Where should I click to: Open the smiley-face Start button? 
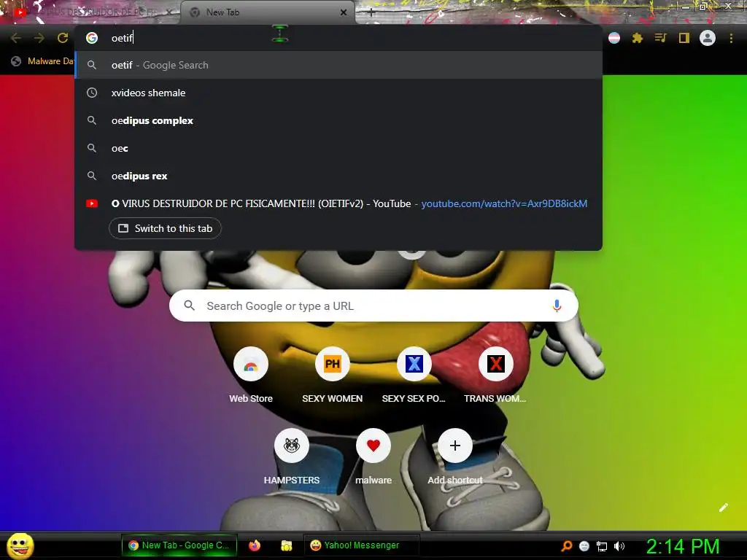[x=20, y=545]
